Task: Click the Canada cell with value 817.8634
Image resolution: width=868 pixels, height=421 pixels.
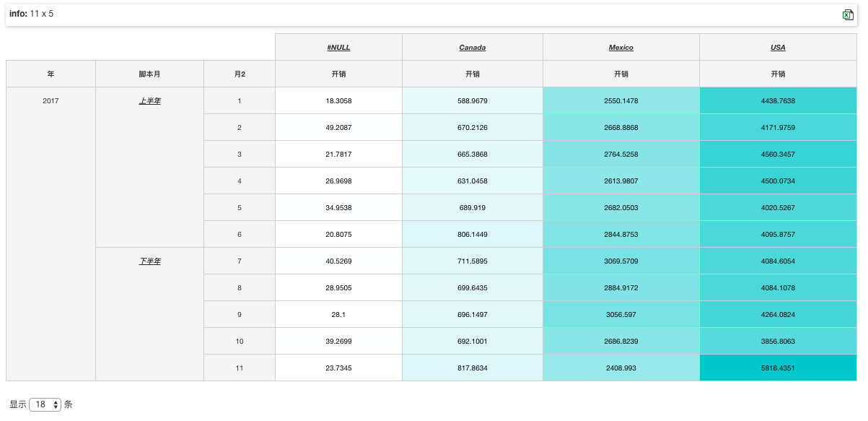Action: click(472, 368)
